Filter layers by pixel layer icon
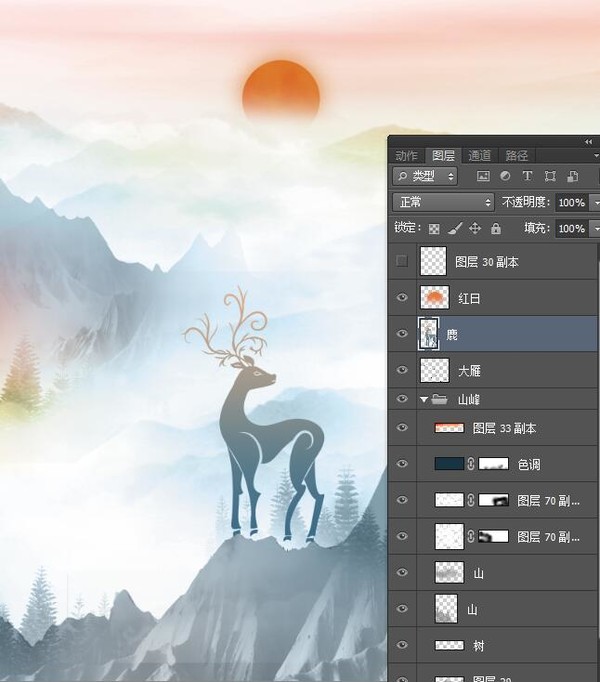 [483, 176]
